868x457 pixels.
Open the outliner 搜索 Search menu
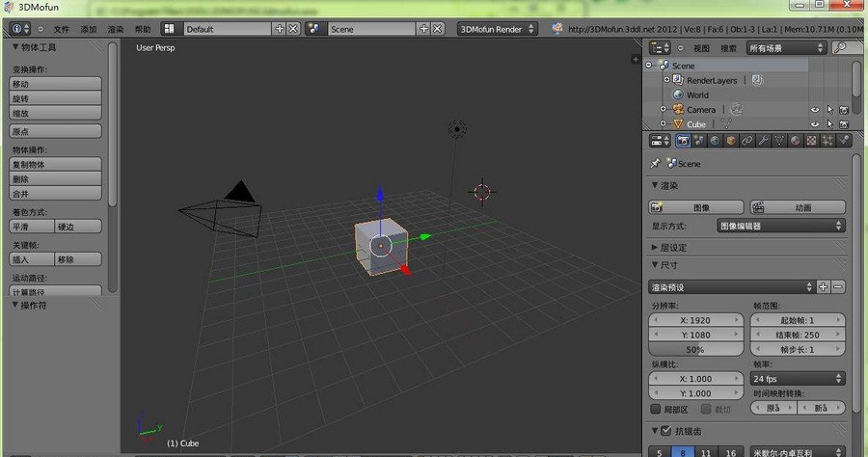pos(728,48)
